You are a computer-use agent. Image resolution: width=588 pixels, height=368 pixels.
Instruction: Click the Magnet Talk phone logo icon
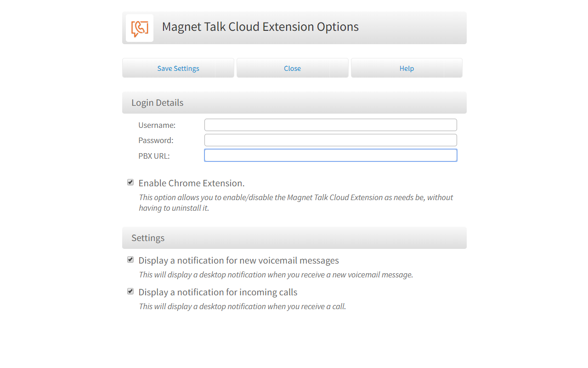pyautogui.click(x=139, y=28)
